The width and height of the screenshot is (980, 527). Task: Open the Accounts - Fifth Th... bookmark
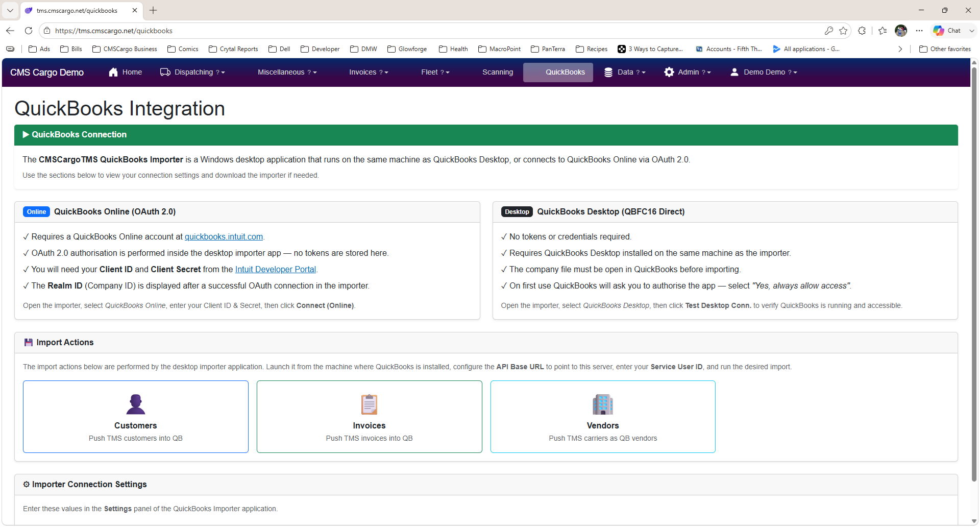[729, 49]
